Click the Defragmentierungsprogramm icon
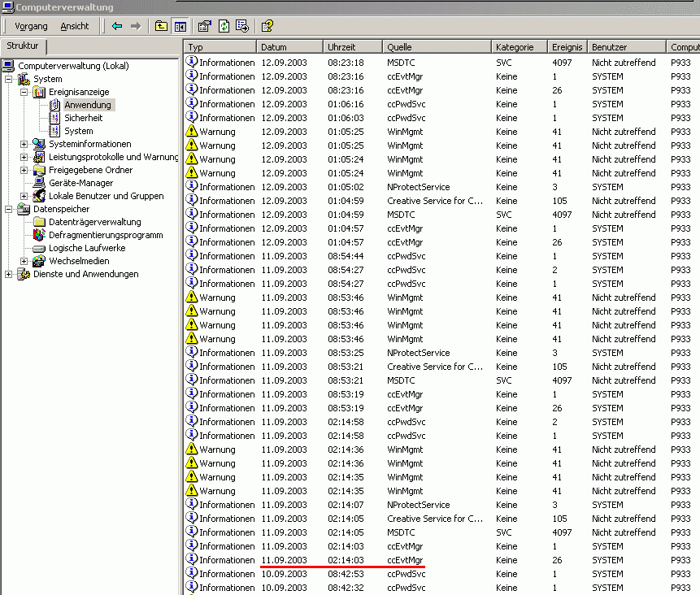 click(x=39, y=235)
